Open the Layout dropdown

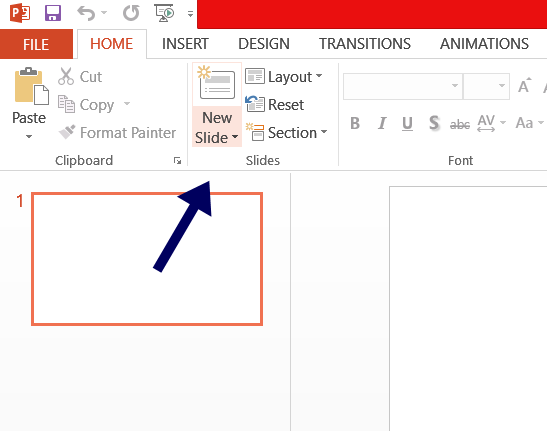coord(284,77)
